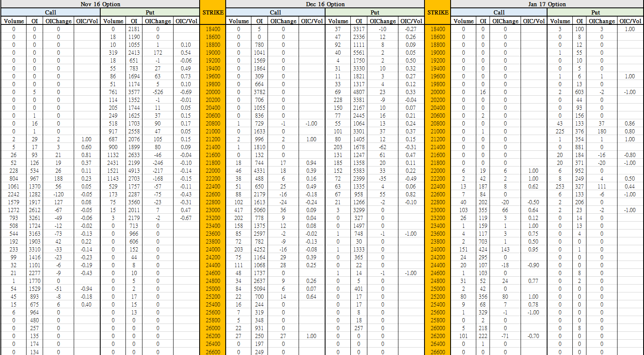This screenshot has width=644, height=355.
Task: Click the STRIKE header between Nov and Dec
Action: tap(213, 12)
